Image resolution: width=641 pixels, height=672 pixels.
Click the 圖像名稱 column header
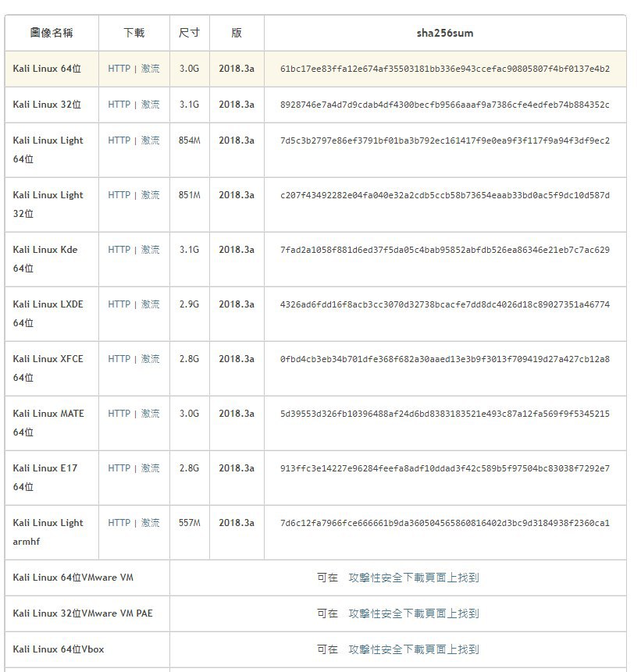pyautogui.click(x=52, y=33)
